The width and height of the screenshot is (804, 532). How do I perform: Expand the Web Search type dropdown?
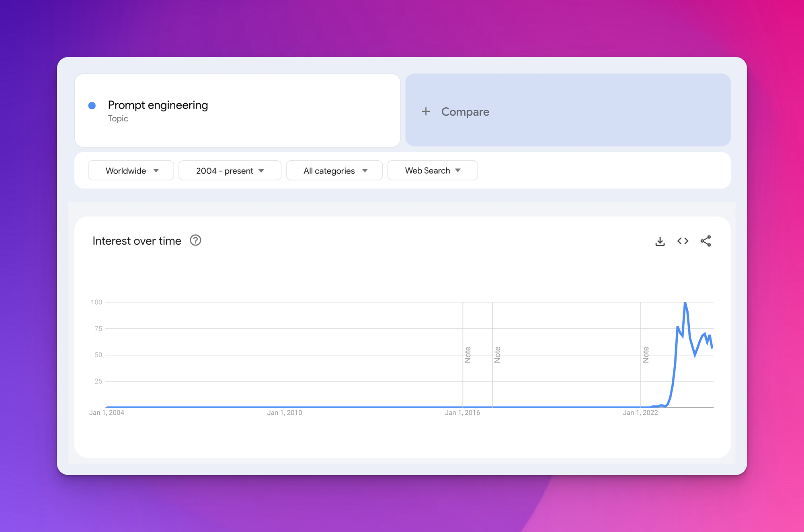pos(432,171)
